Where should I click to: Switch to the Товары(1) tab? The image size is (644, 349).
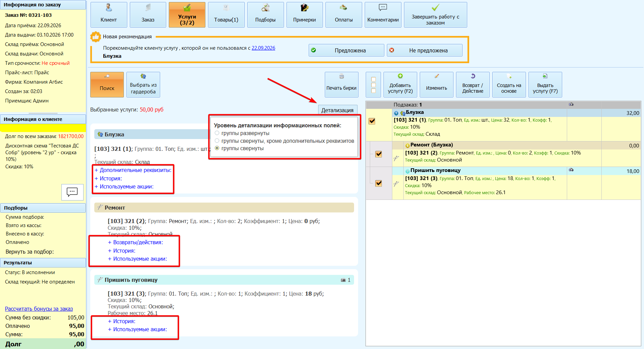226,15
